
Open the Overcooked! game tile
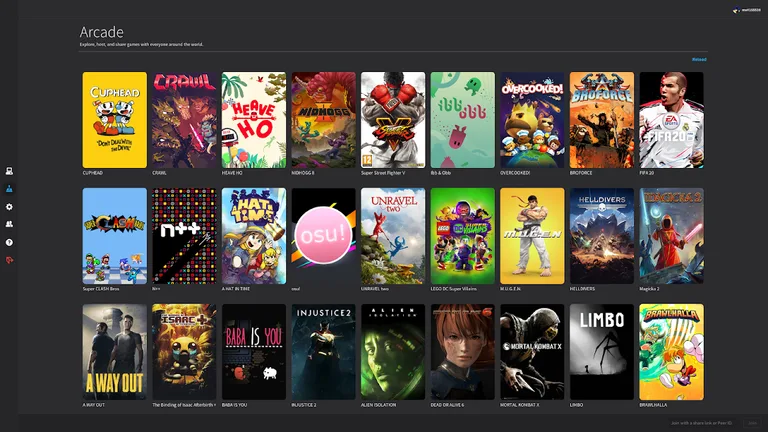(532, 120)
